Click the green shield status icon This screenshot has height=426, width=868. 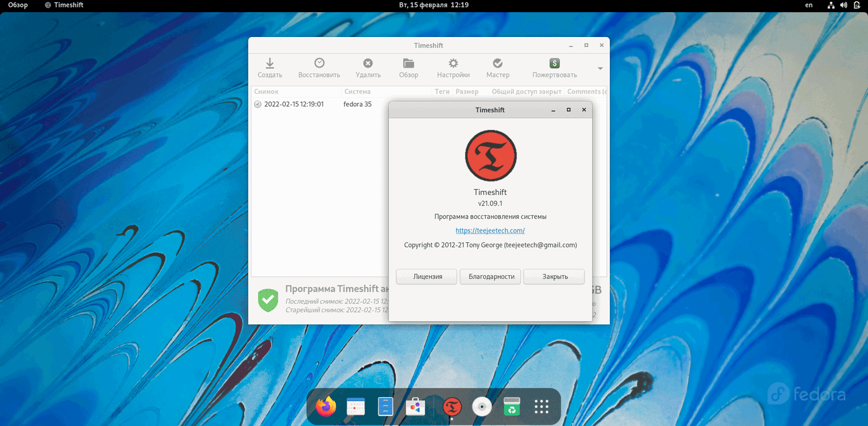pyautogui.click(x=268, y=300)
